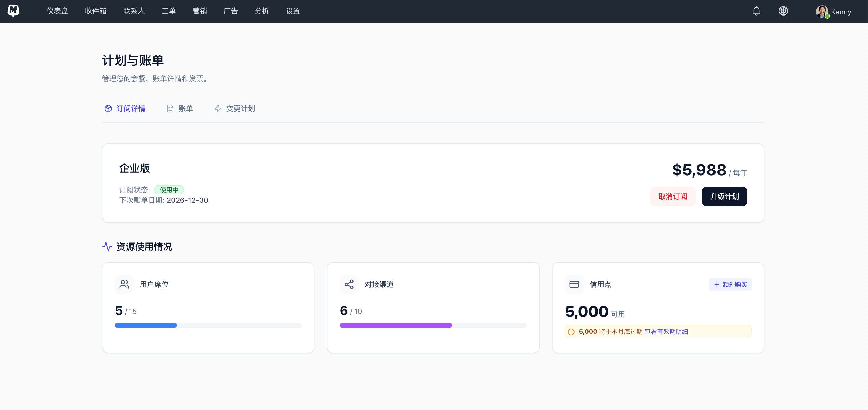This screenshot has height=410, width=868.
Task: Switch to the 账单 tab
Action: click(x=185, y=108)
